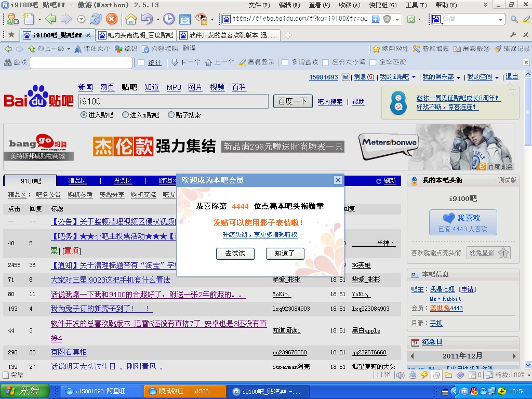Screen dimensions: 532x399
Task: Open the 吧内搜索 link
Action: point(330,101)
